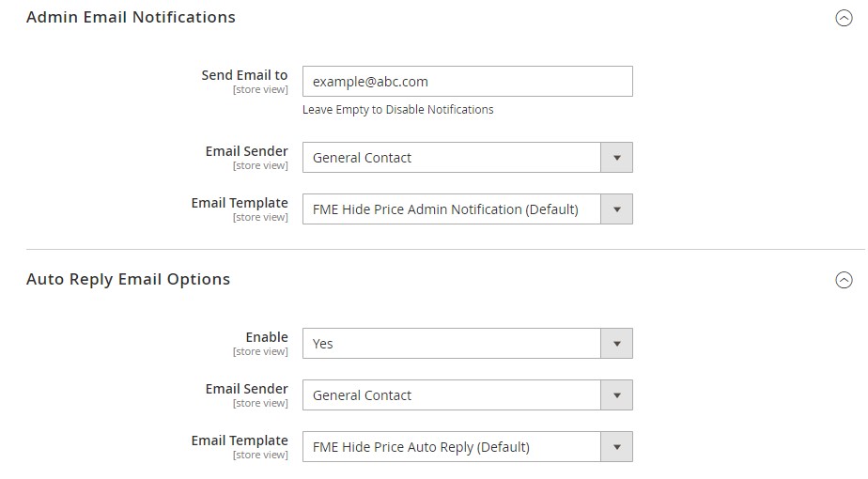Click Email Sender label under Admin Notifications
Image resolution: width=868 pixels, height=479 pixels.
246,151
